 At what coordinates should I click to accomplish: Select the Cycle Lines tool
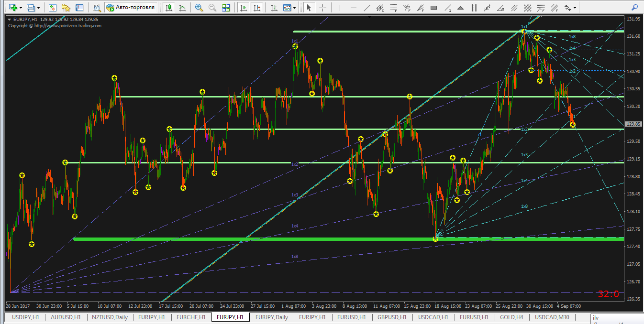(474, 8)
